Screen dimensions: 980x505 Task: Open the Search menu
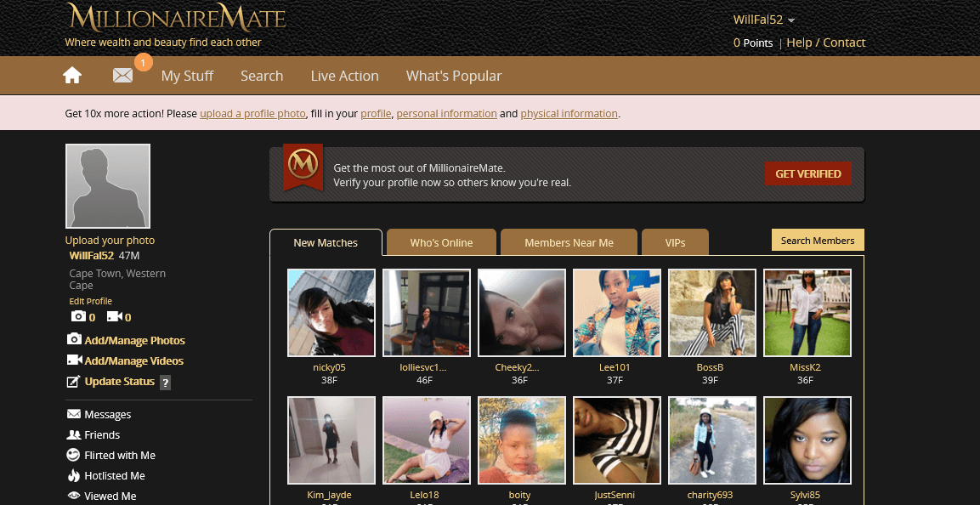[x=262, y=76]
